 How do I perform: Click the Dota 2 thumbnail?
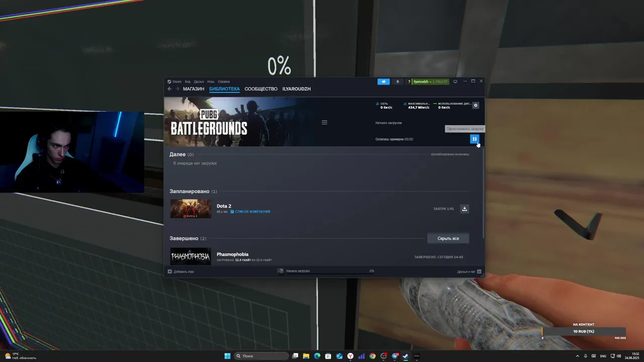191,209
